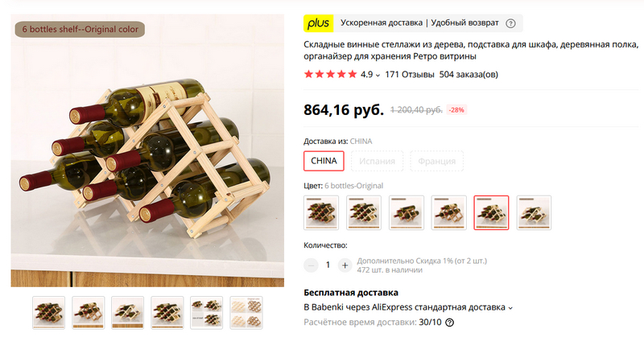The image size is (644, 337).
Task: Choose the first color variant swatch
Action: click(x=321, y=212)
